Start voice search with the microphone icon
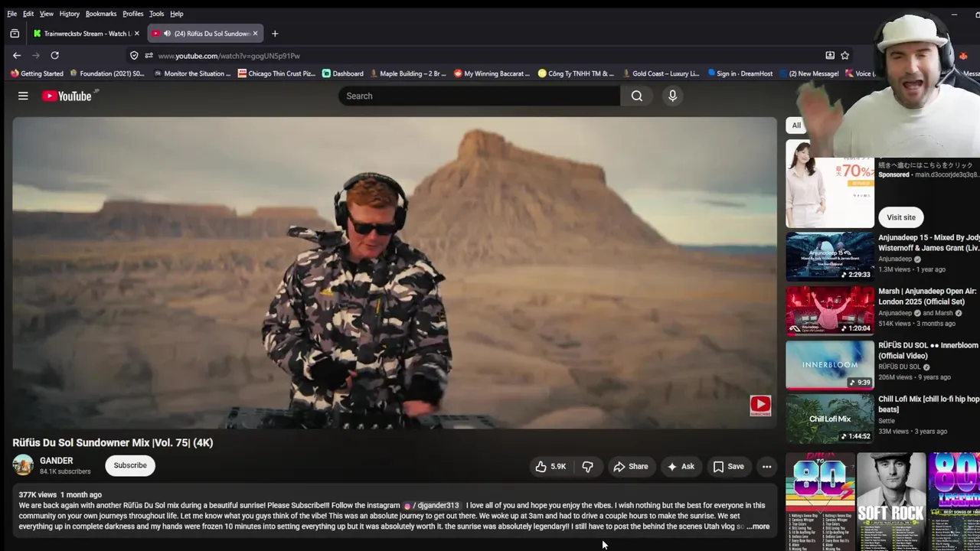The height and width of the screenshot is (551, 980). [x=672, y=96]
